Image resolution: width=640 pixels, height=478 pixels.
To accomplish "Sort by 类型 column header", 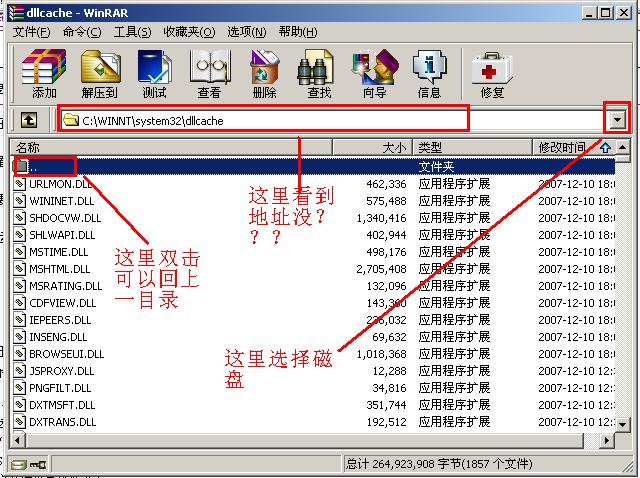I will point(473,147).
